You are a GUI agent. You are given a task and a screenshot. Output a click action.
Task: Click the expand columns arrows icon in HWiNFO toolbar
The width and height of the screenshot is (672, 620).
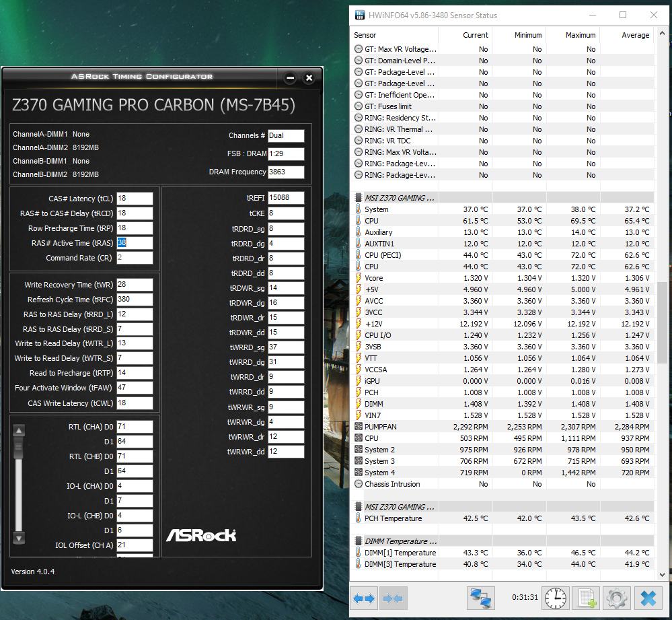tap(364, 598)
